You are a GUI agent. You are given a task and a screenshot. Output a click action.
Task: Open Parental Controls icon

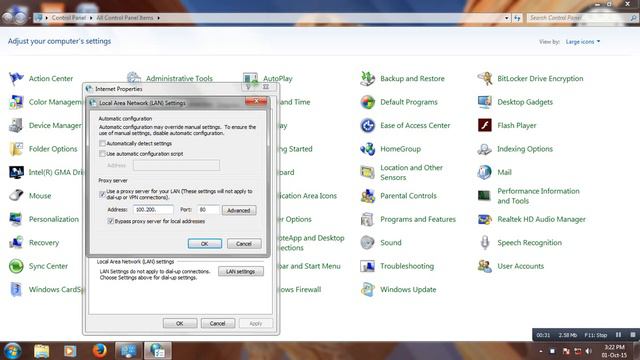(x=367, y=196)
